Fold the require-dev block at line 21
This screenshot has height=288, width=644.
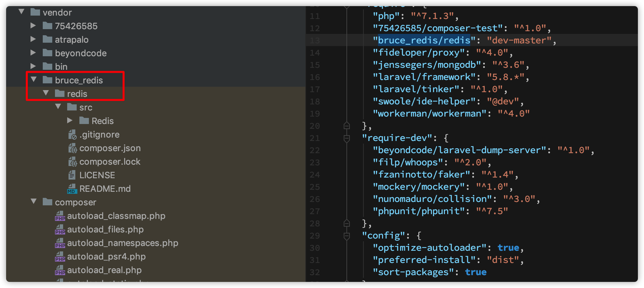click(x=346, y=138)
